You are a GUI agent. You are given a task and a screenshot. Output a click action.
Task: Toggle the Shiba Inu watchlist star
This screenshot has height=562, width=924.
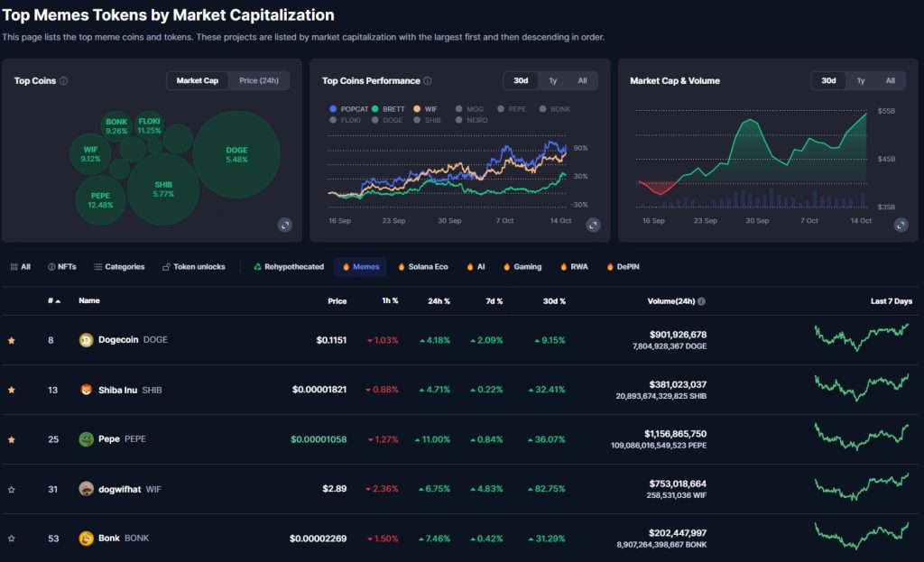coord(11,390)
